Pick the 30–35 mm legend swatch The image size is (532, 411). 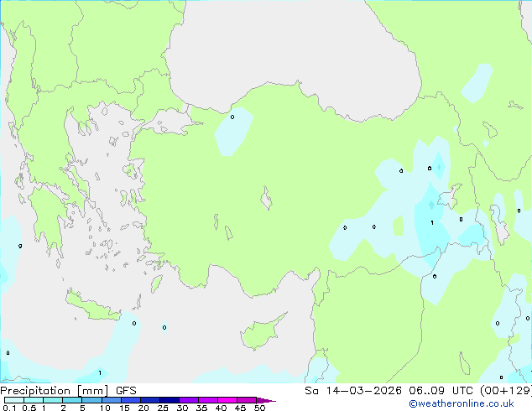pos(188,400)
